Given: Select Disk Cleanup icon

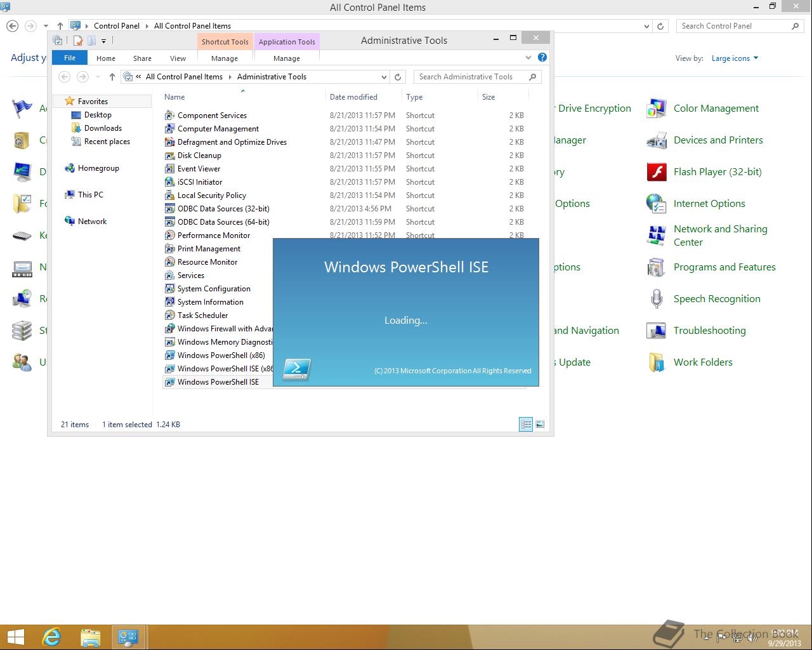Looking at the screenshot, I should point(169,156).
